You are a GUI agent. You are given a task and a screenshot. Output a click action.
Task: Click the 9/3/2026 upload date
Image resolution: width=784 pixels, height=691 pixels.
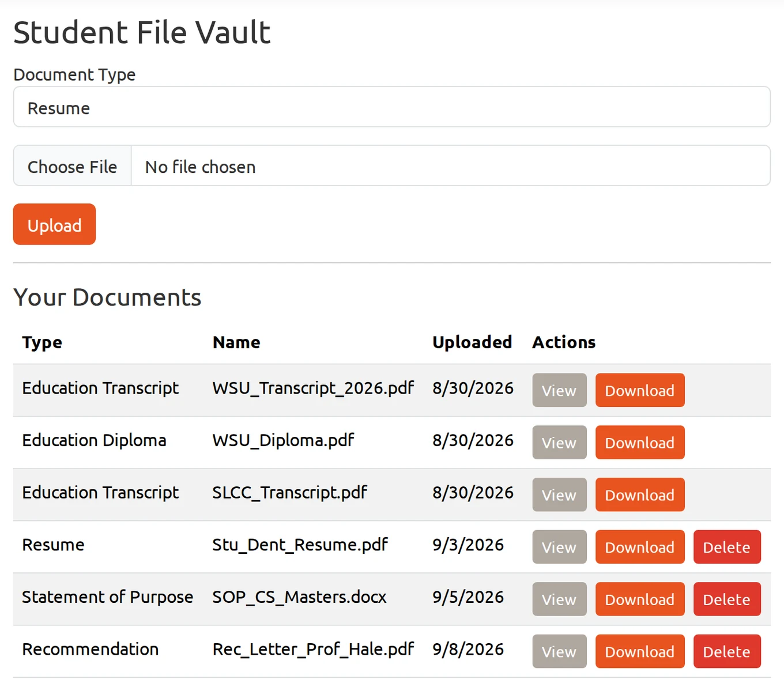click(x=468, y=545)
